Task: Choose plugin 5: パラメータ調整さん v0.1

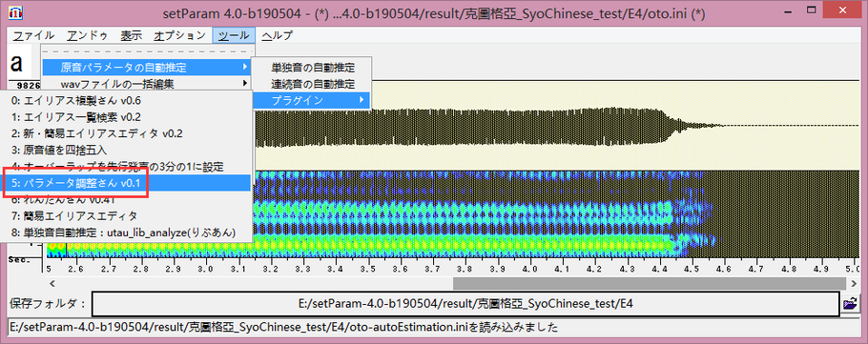Action: 126,183
